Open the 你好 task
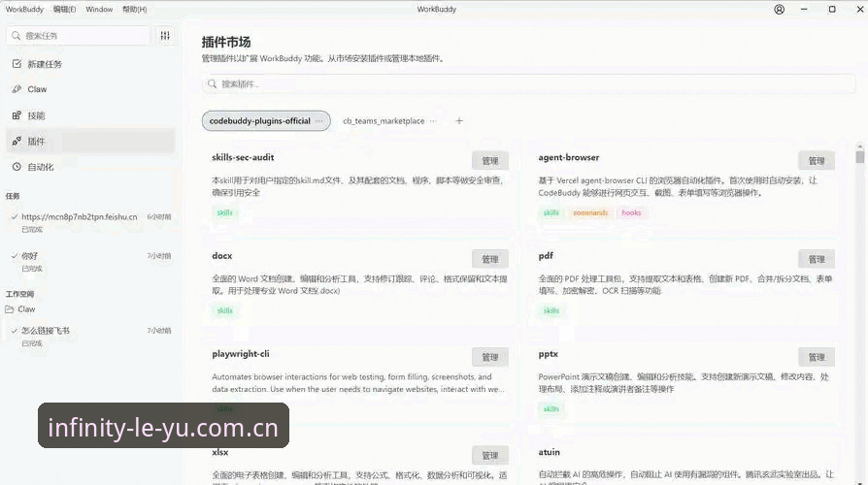Viewport: 868px width, 485px height. click(x=91, y=262)
